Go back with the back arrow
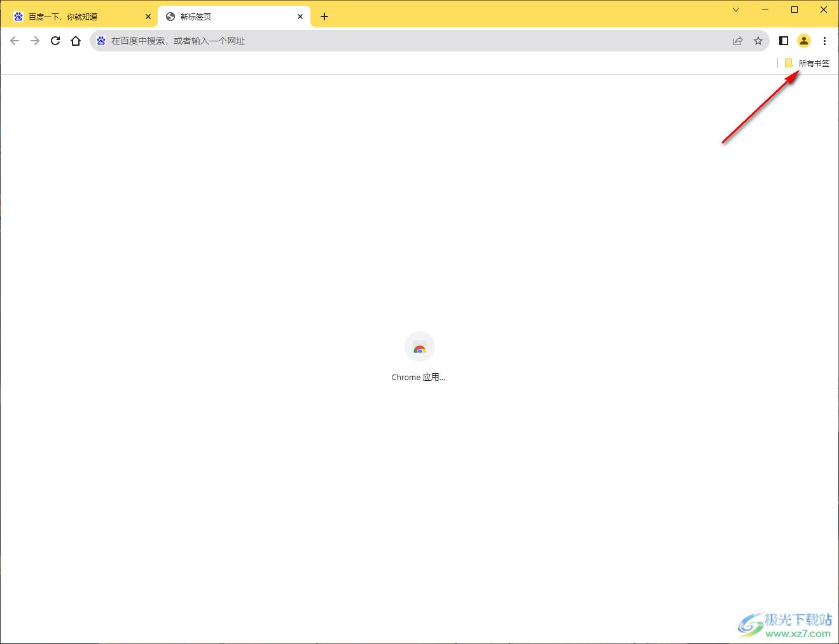 coord(15,41)
